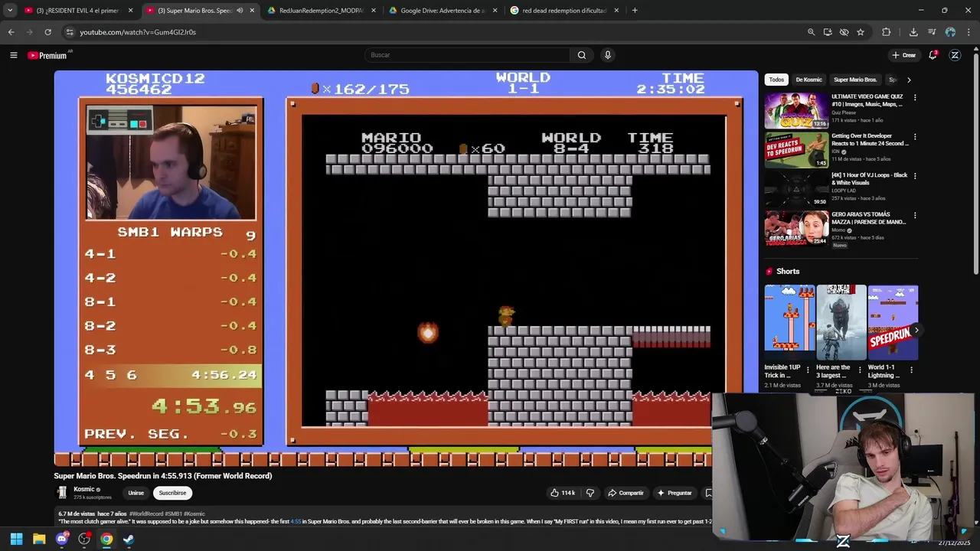
Task: Open the browser extensions puzzle icon
Action: click(887, 32)
